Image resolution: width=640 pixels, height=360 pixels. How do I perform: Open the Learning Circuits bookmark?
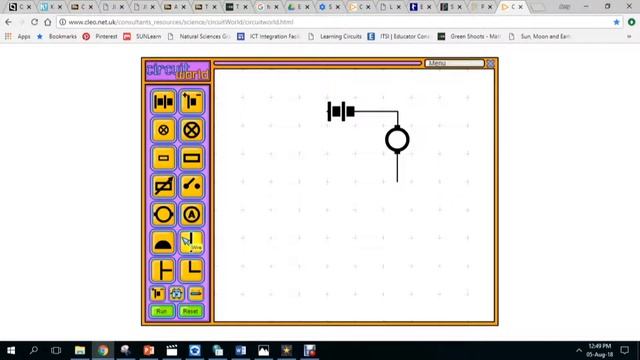(x=335, y=36)
